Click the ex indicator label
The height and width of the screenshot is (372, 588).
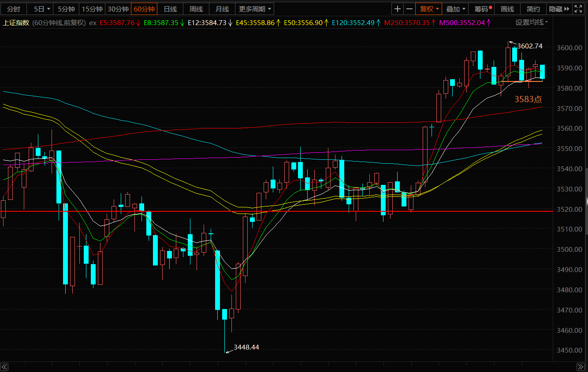93,22
